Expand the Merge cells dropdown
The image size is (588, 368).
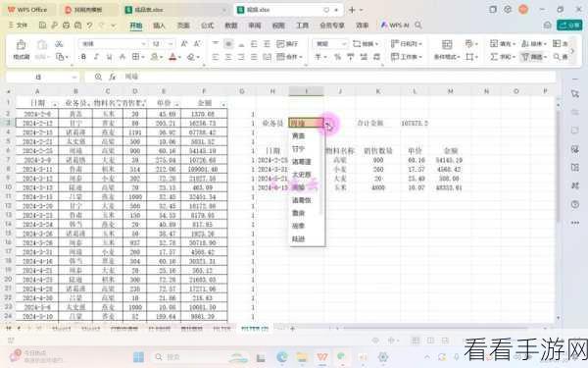301,57
